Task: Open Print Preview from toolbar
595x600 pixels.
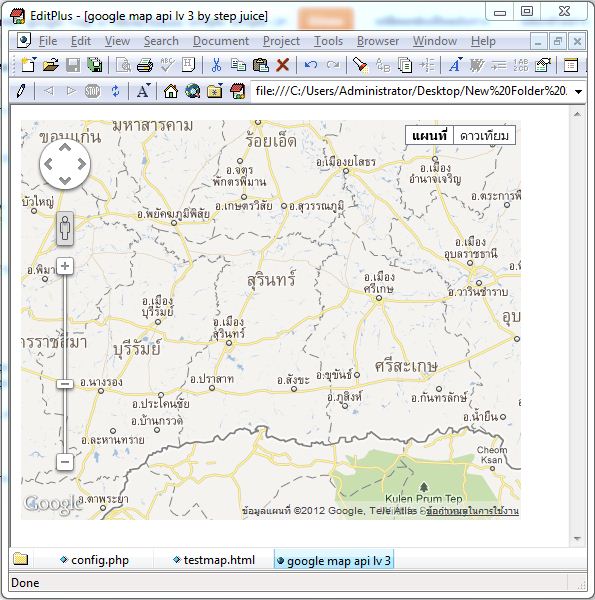Action: pyautogui.click(x=123, y=65)
